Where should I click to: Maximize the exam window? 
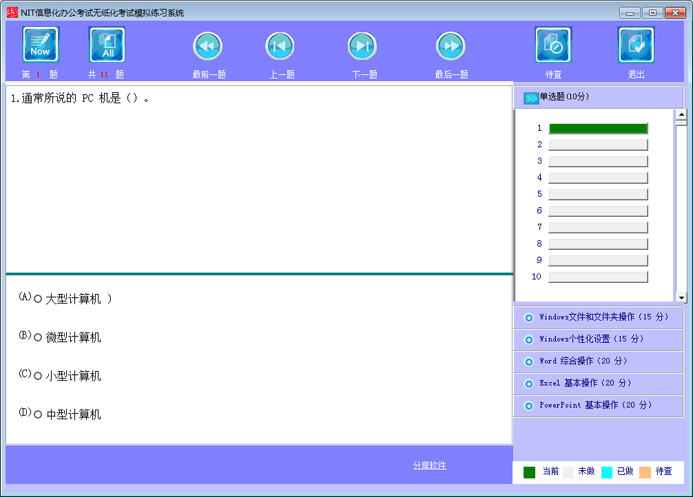tap(652, 13)
